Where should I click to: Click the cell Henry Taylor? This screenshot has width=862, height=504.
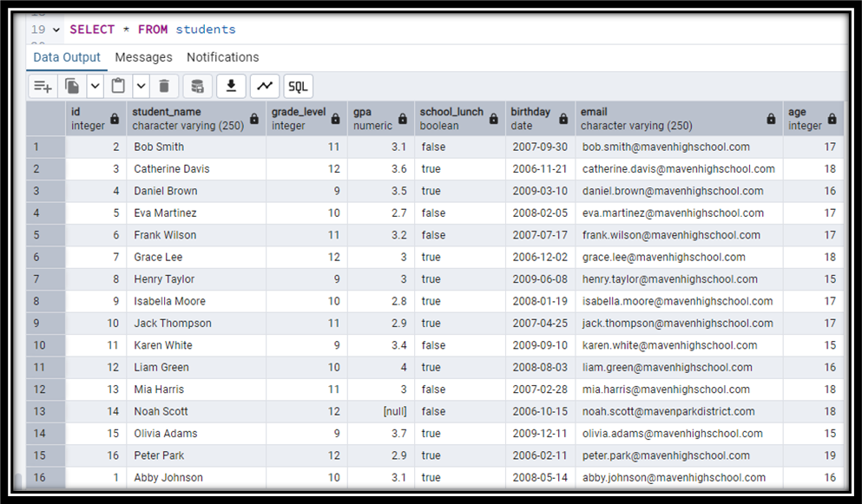196,278
